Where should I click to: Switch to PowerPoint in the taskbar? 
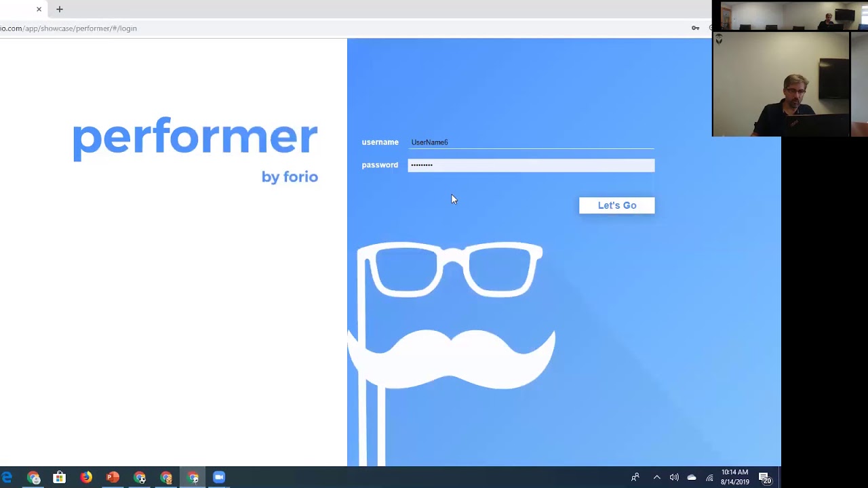[x=113, y=477]
